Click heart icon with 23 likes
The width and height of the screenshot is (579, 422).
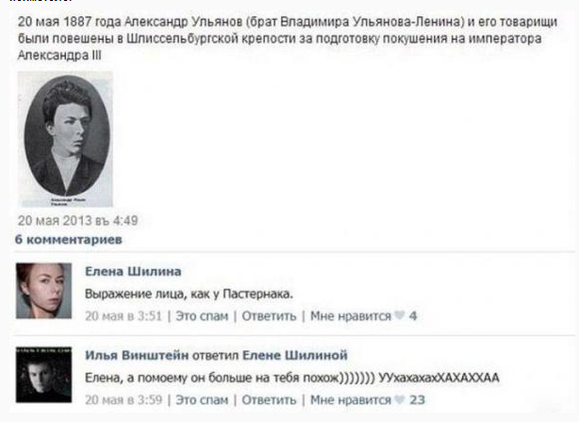pyautogui.click(x=400, y=399)
